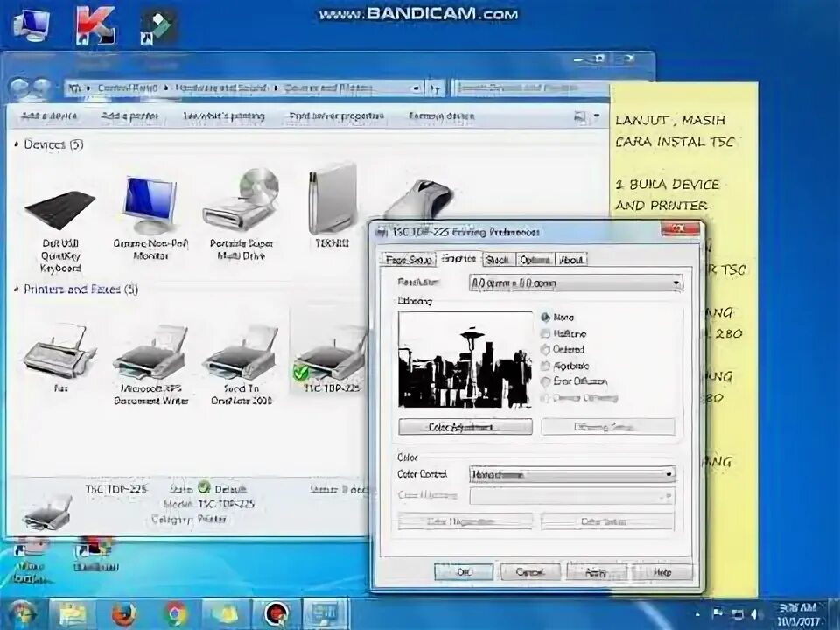The height and width of the screenshot is (630, 840).
Task: Select the Algebraic dithering option
Action: tap(564, 366)
